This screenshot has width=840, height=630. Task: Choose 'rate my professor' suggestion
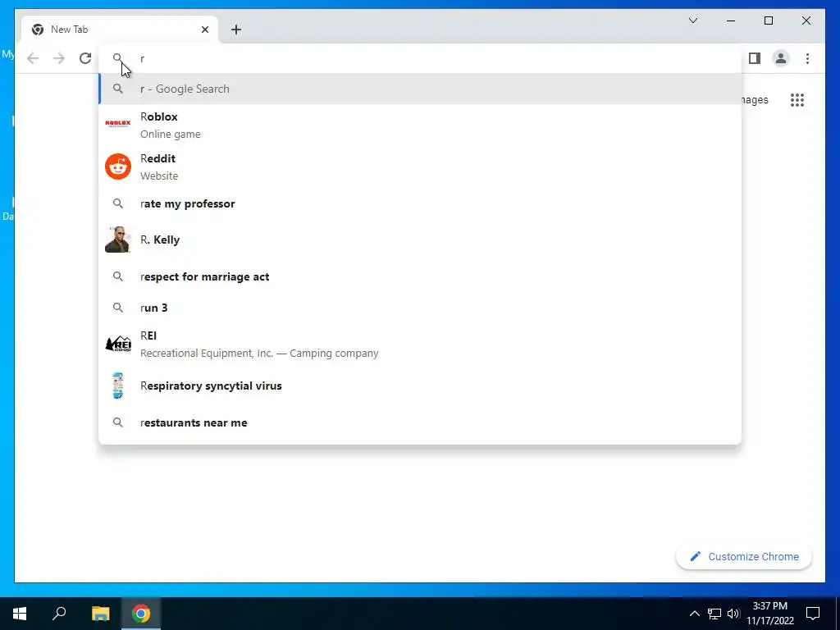[420, 203]
